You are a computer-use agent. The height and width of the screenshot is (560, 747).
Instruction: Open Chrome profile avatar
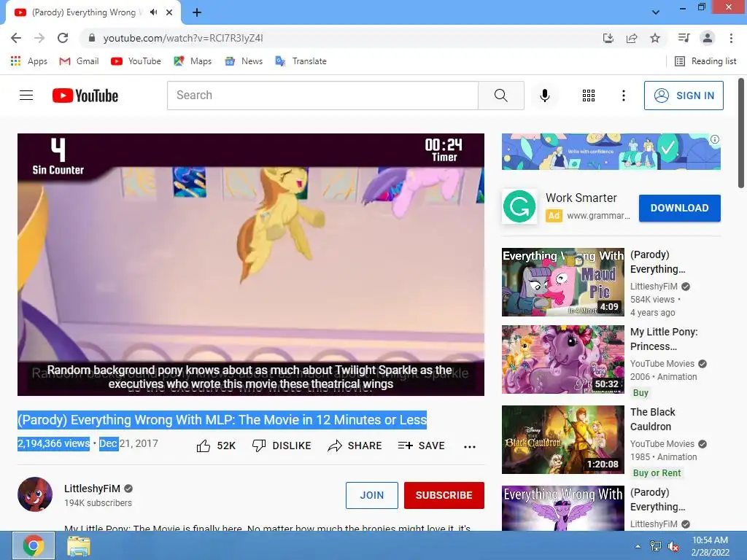[708, 38]
